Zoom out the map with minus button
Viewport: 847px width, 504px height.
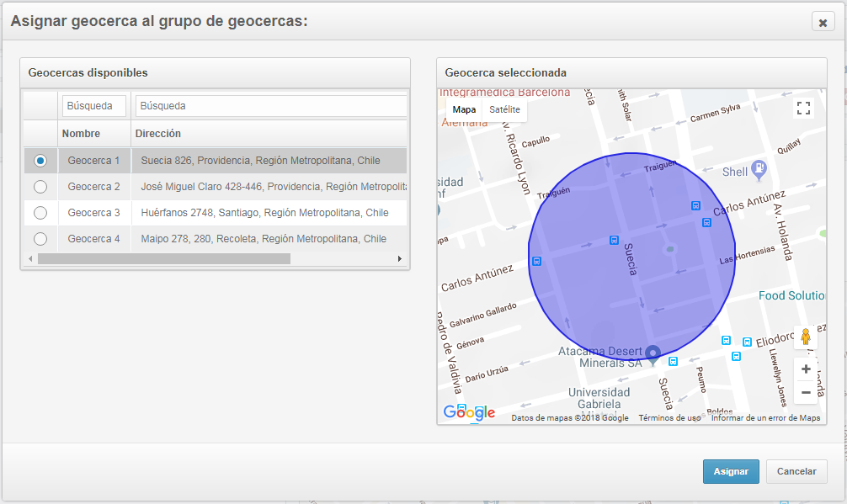pyautogui.click(x=805, y=392)
